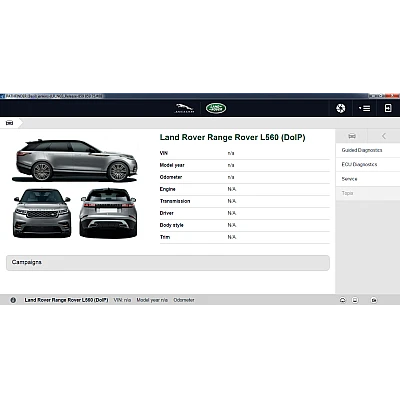Click the info icon in the status bar
The width and height of the screenshot is (400, 400).
[x=13, y=300]
